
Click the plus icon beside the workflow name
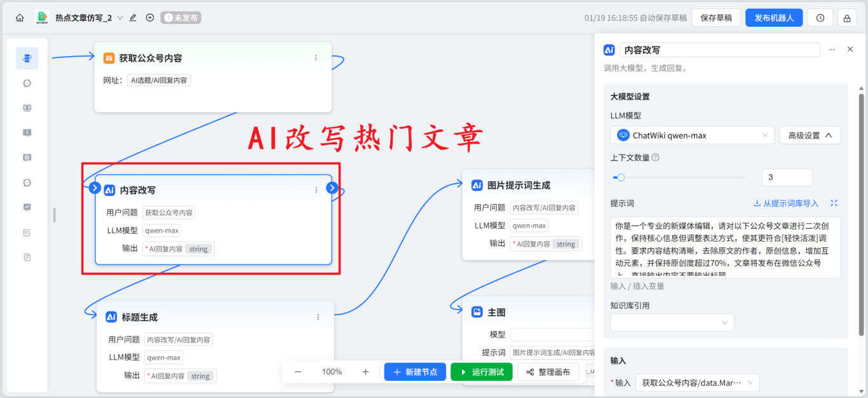(150, 17)
